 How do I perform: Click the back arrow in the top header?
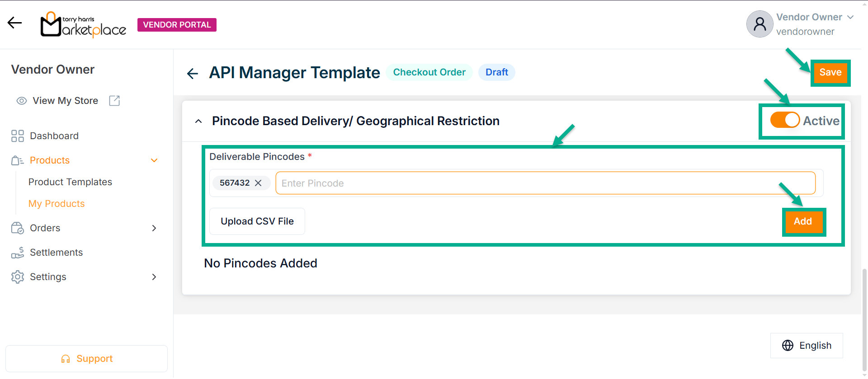click(14, 23)
